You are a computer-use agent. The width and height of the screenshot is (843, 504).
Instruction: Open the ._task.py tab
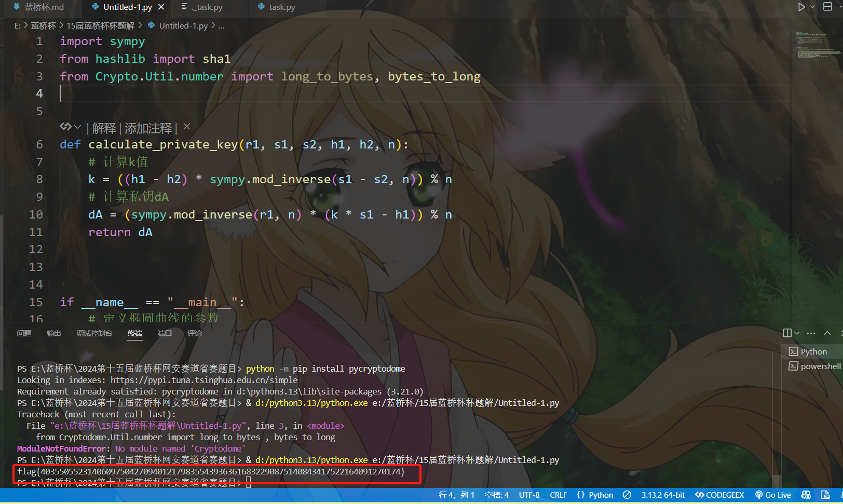point(202,7)
